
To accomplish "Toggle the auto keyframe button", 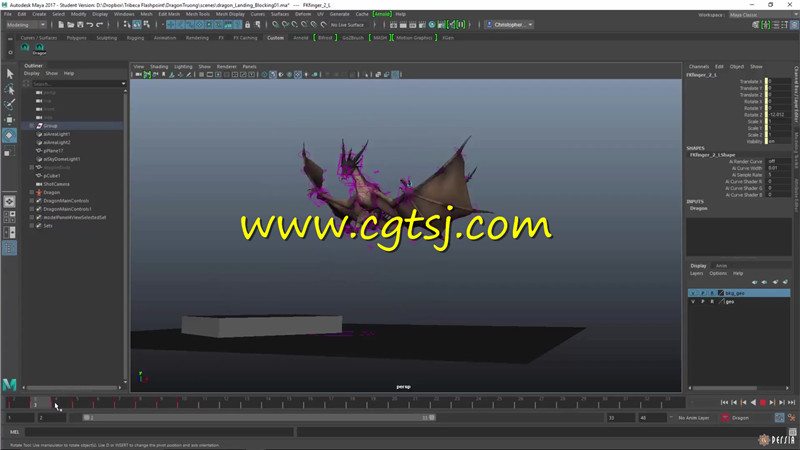I will (x=779, y=418).
